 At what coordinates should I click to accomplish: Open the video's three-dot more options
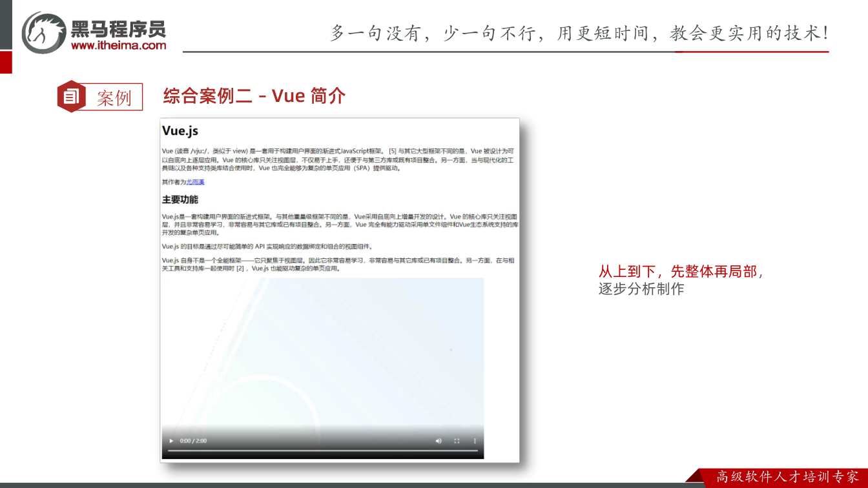click(475, 441)
